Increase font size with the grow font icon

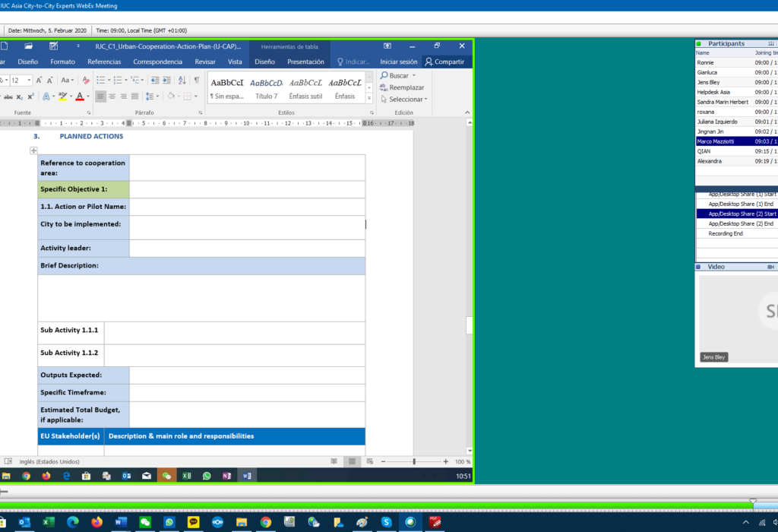tap(40, 80)
